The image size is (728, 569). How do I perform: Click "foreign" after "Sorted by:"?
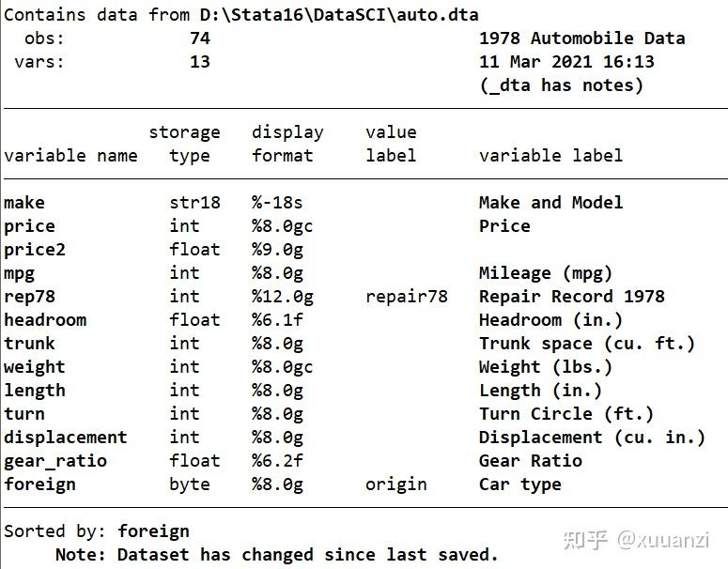tap(153, 531)
